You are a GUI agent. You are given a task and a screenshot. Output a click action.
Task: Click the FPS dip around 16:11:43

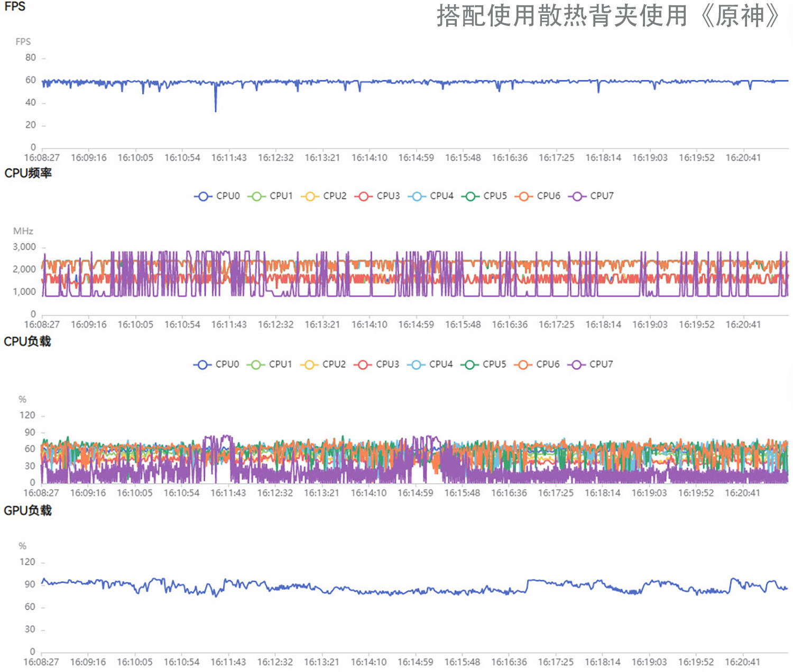pyautogui.click(x=215, y=108)
